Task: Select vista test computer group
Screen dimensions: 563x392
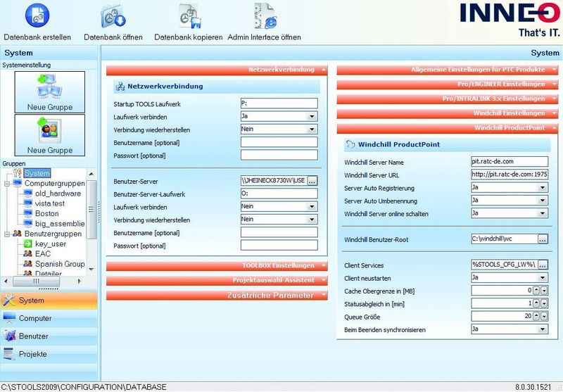Action: [50, 203]
